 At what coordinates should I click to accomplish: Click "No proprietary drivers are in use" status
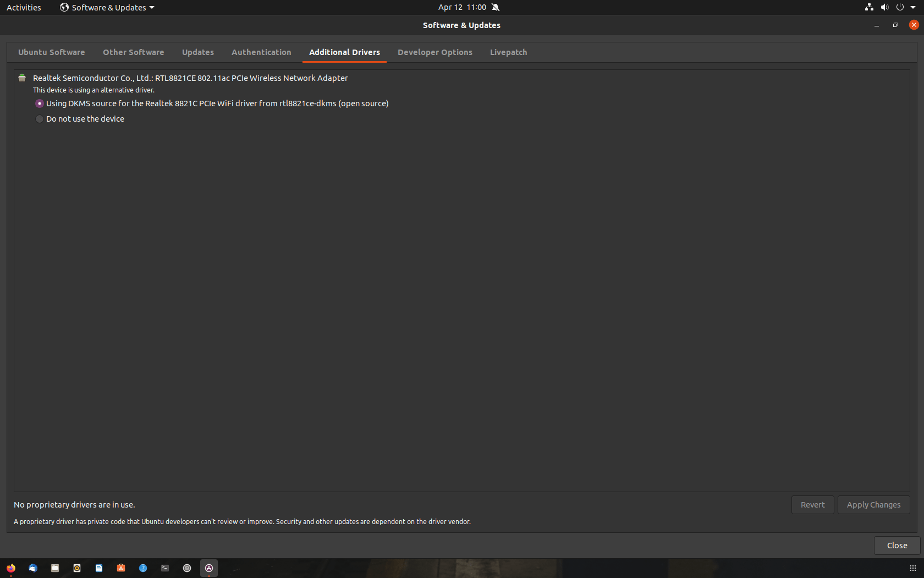74,505
